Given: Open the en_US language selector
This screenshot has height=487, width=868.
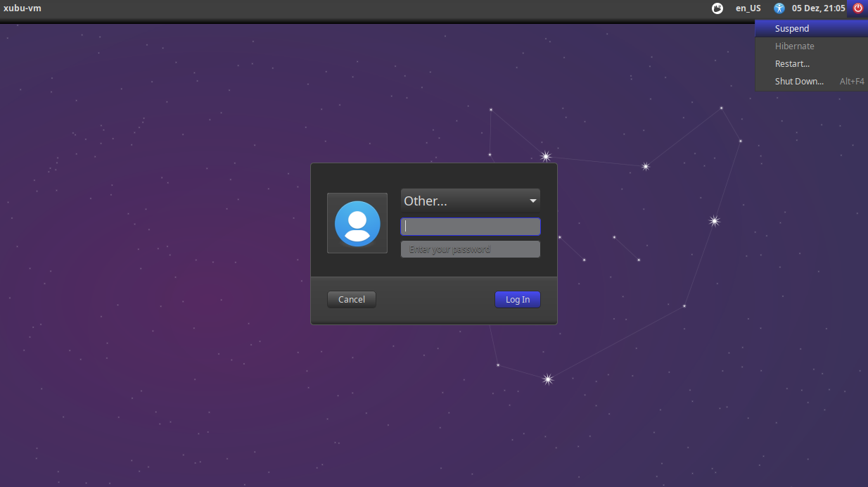Looking at the screenshot, I should pyautogui.click(x=748, y=8).
